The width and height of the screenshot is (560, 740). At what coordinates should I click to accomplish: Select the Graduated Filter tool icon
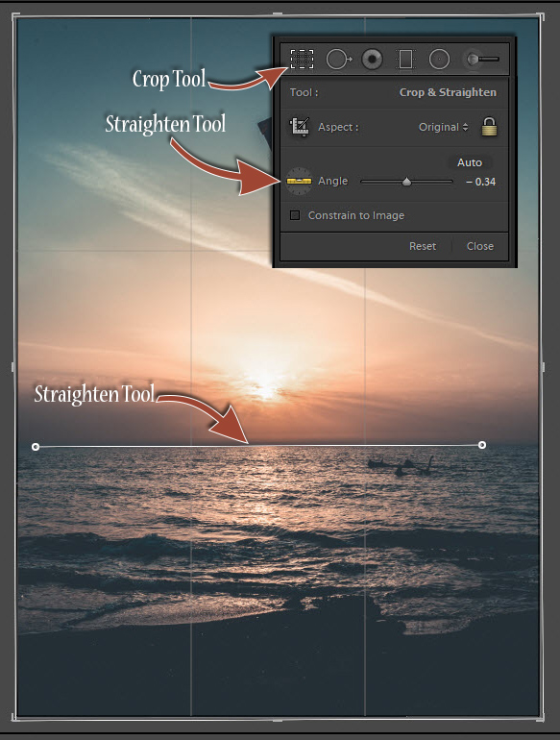[x=405, y=60]
